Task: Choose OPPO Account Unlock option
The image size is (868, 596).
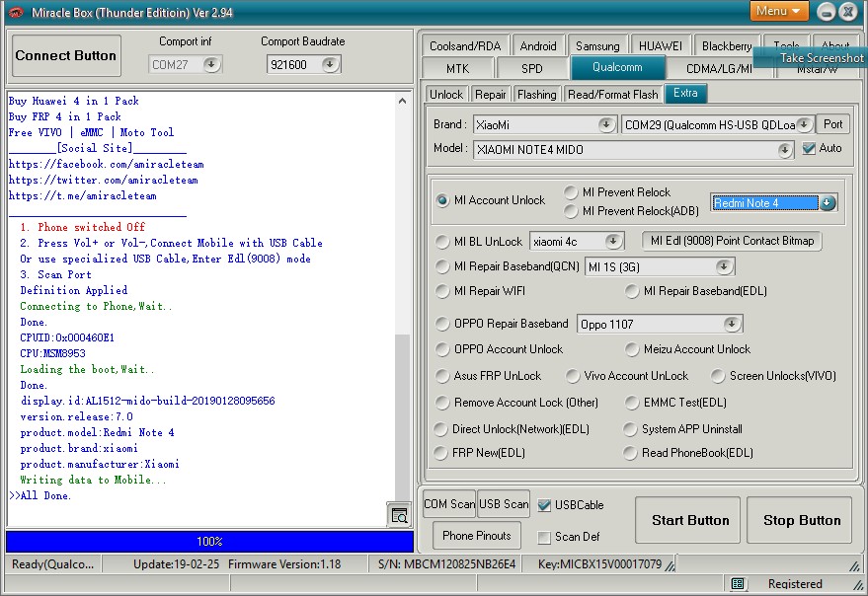Action: (441, 349)
